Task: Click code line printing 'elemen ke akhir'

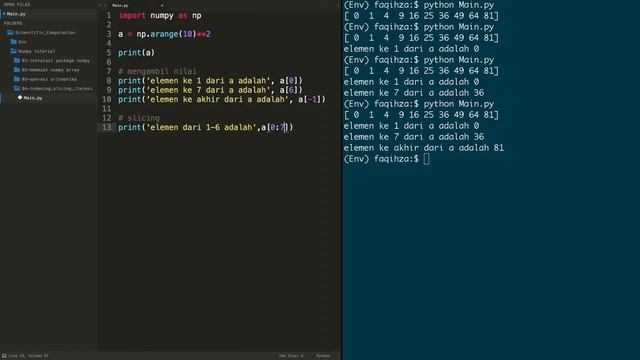Action: click(x=222, y=100)
